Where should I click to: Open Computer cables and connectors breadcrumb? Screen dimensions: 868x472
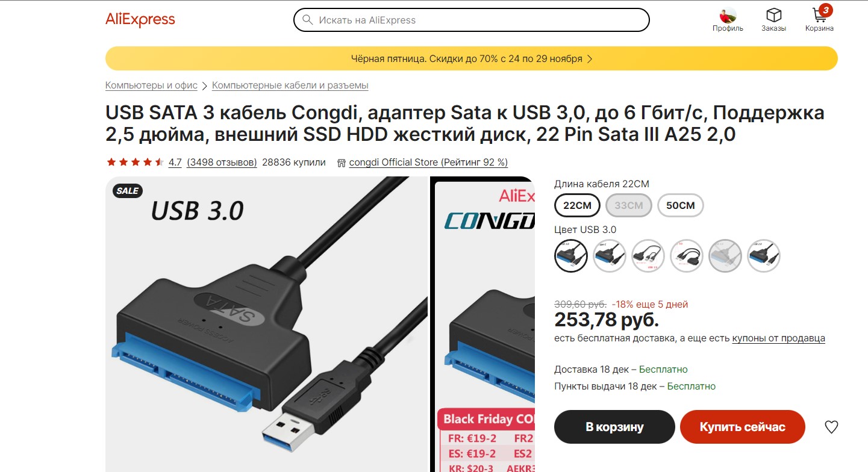click(290, 85)
